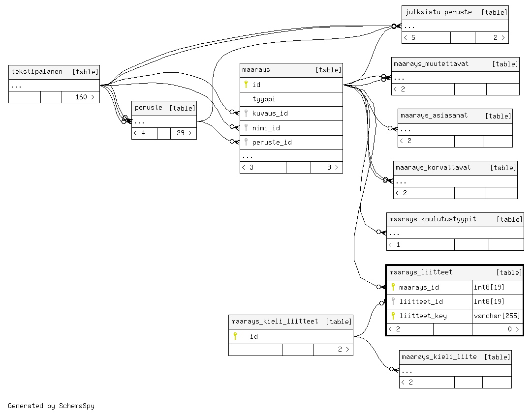
Task: Select the peruste_id column in maarays
Action: (291, 143)
